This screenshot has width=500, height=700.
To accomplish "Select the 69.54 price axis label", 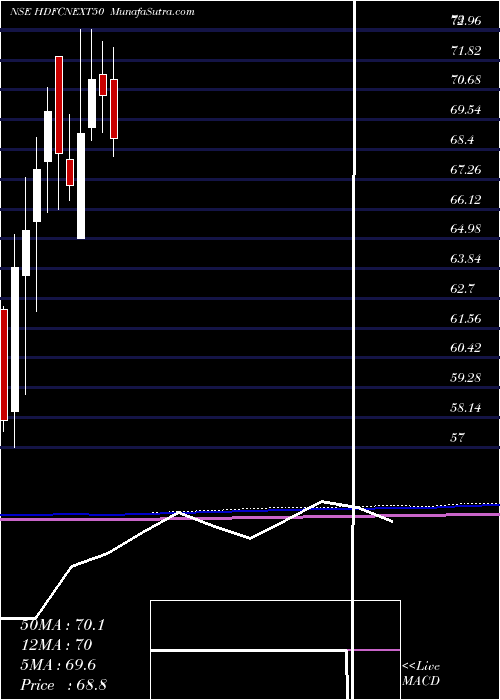I will [x=466, y=110].
